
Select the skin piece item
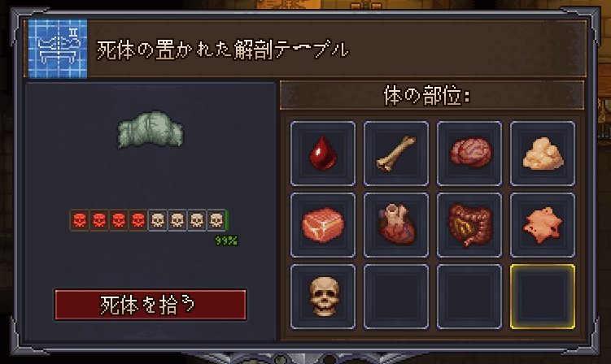pos(543,225)
